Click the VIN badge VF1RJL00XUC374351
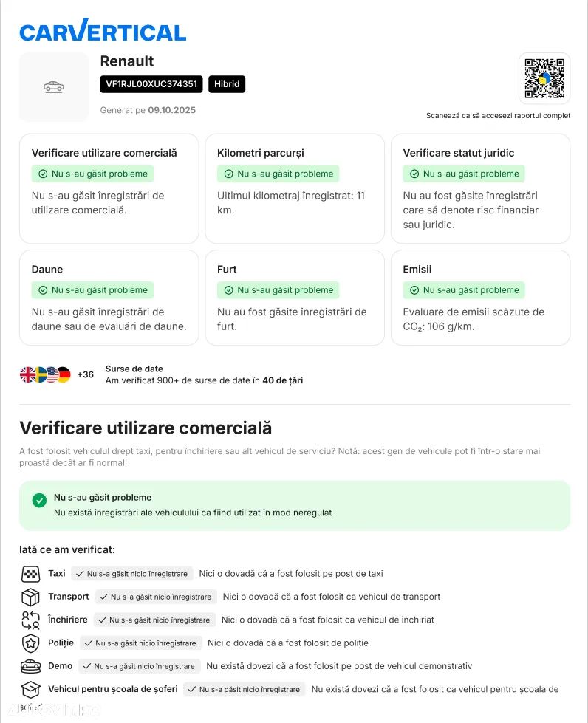 coord(151,84)
